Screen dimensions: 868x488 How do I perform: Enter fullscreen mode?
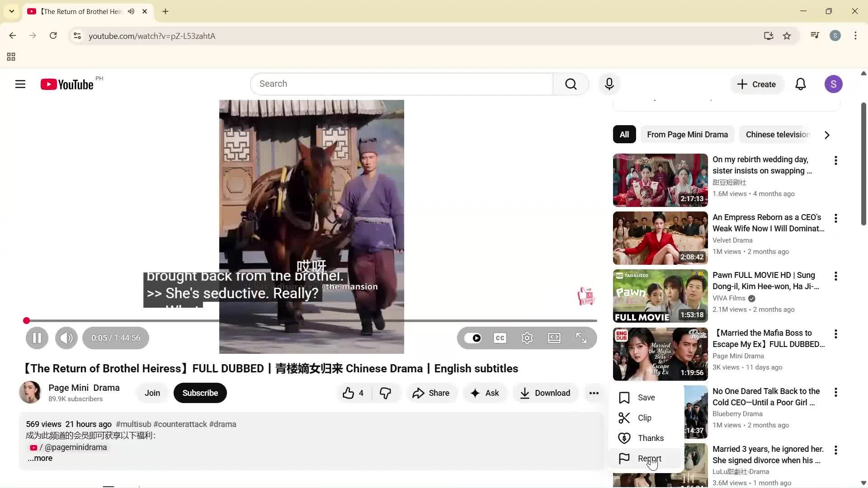581,338
